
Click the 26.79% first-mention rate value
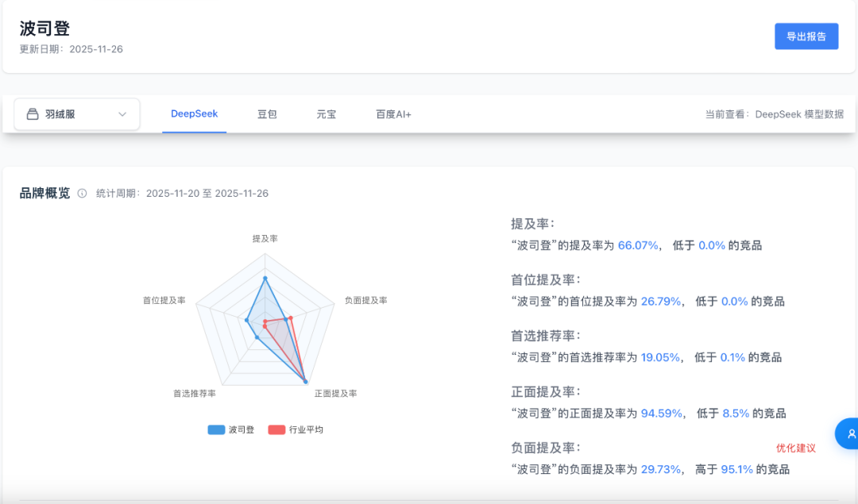(660, 302)
